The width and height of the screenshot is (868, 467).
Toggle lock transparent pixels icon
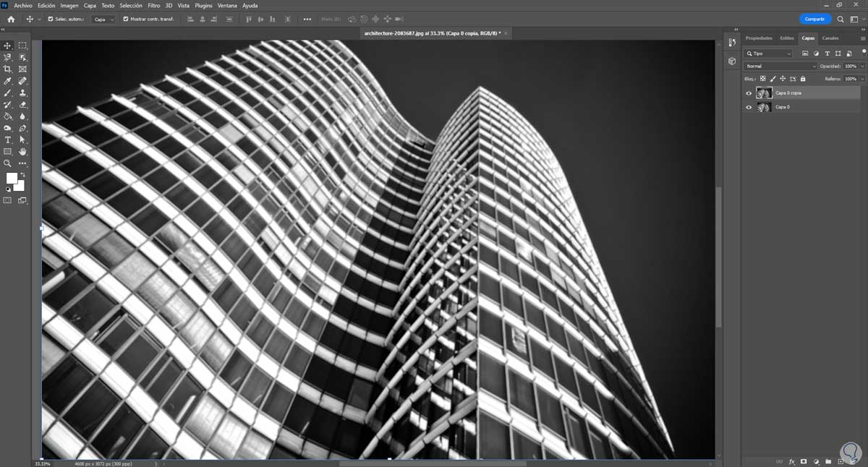pos(762,78)
